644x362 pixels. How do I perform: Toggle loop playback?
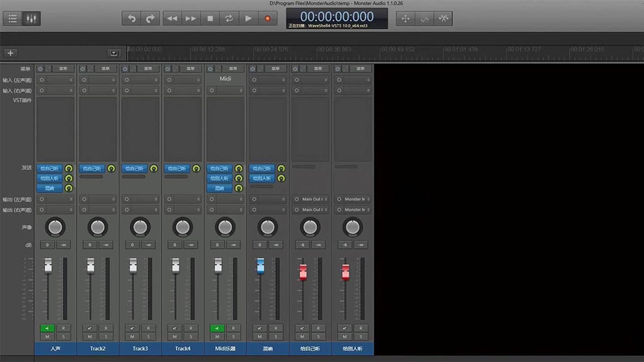click(229, 18)
